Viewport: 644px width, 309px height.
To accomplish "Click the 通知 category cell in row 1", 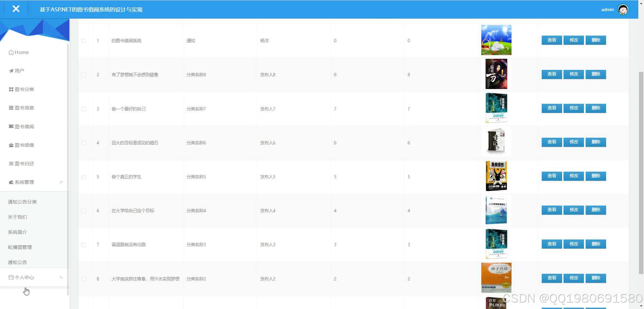I will (191, 41).
